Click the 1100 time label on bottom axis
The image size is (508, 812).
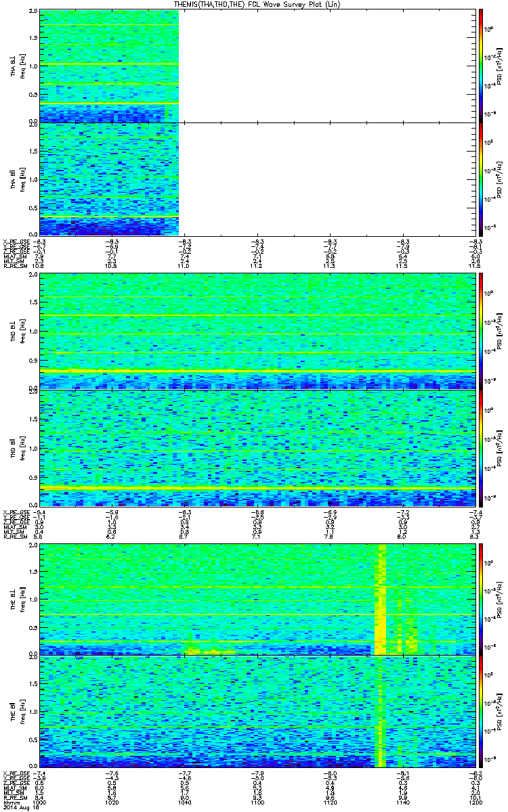(x=256, y=803)
